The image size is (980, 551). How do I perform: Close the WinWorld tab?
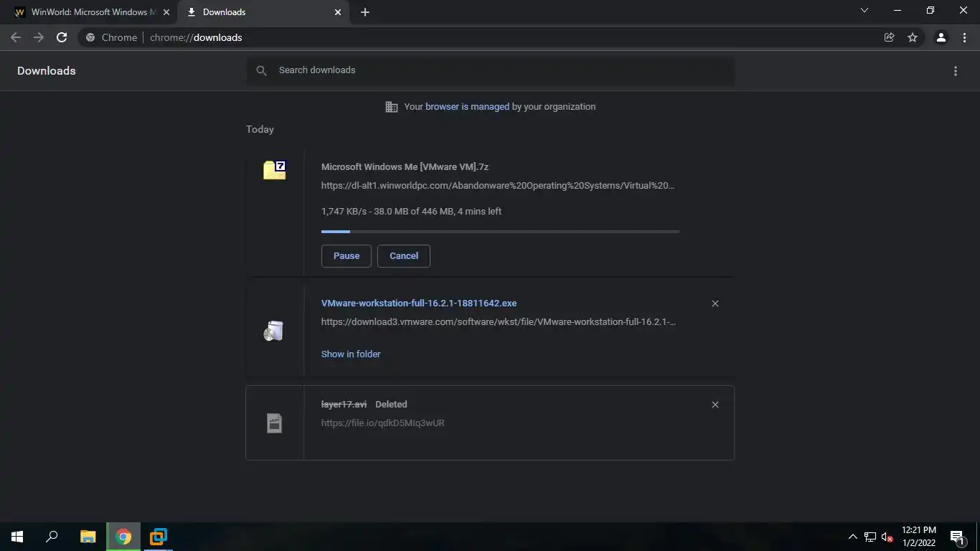coord(166,12)
